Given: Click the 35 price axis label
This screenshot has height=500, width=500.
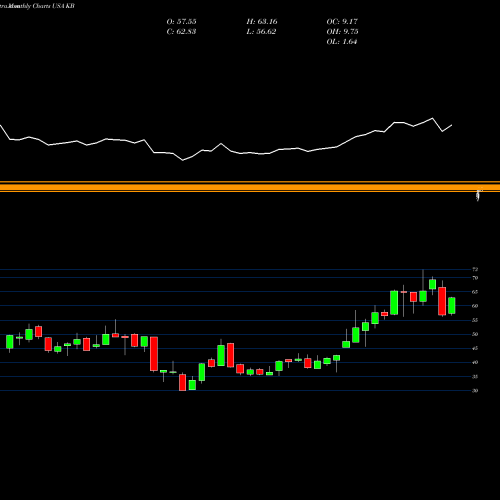Looking at the screenshot, I should pos(475,377).
